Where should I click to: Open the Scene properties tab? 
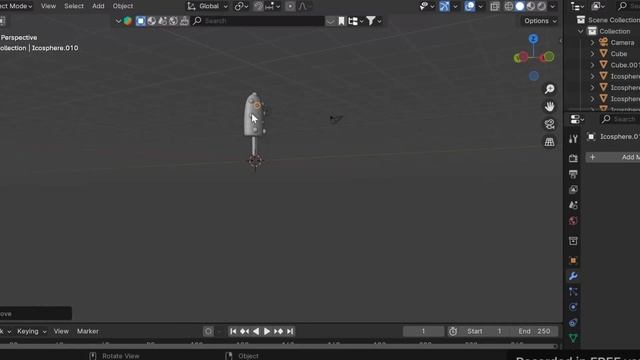(x=573, y=205)
